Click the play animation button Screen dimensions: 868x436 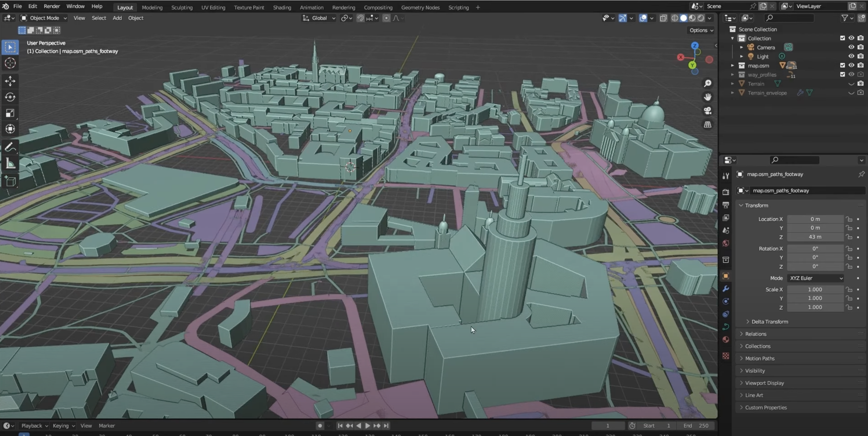click(x=368, y=426)
